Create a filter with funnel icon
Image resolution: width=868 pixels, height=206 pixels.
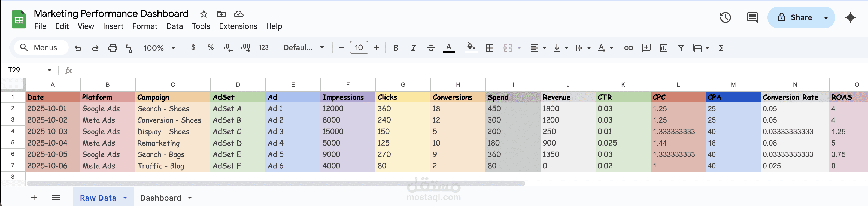pos(681,48)
